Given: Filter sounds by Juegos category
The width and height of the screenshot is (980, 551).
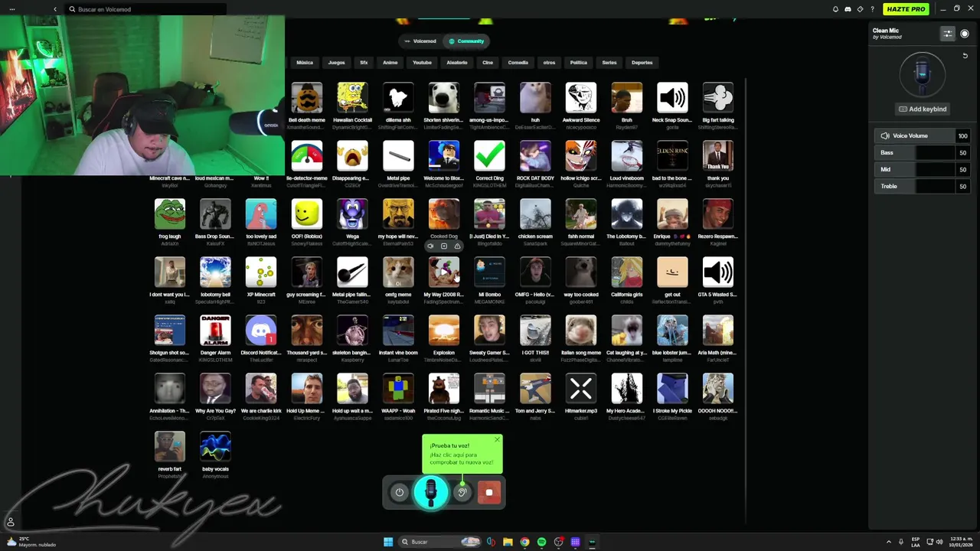Looking at the screenshot, I should tap(336, 63).
